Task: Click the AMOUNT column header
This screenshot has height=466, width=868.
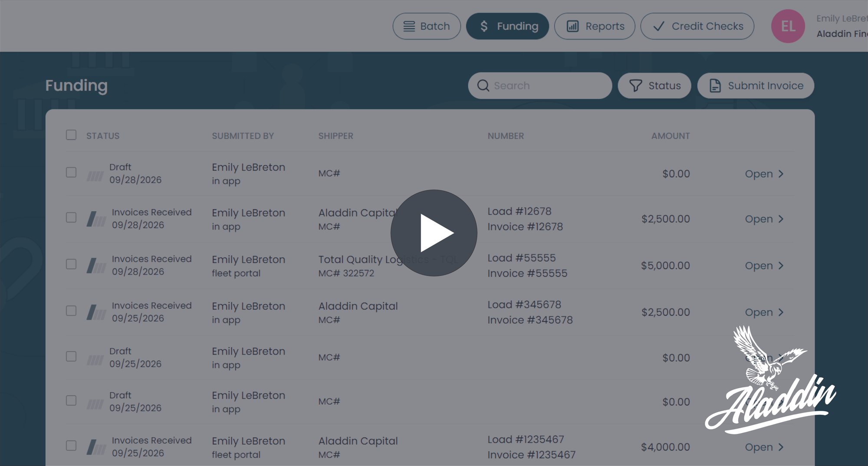Action: (x=671, y=136)
